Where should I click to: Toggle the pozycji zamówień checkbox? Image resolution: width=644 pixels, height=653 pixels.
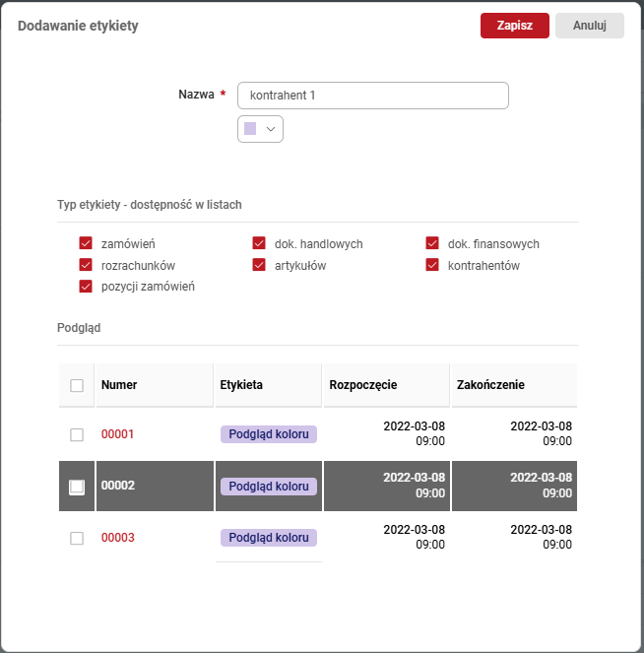(x=86, y=287)
